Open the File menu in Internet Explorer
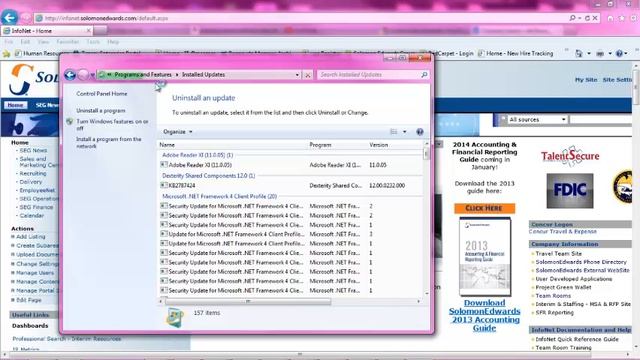The image size is (640, 360). point(9,42)
